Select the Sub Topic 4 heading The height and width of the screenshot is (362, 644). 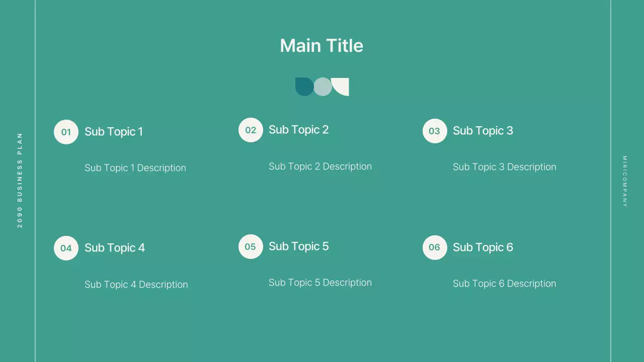pyautogui.click(x=115, y=248)
